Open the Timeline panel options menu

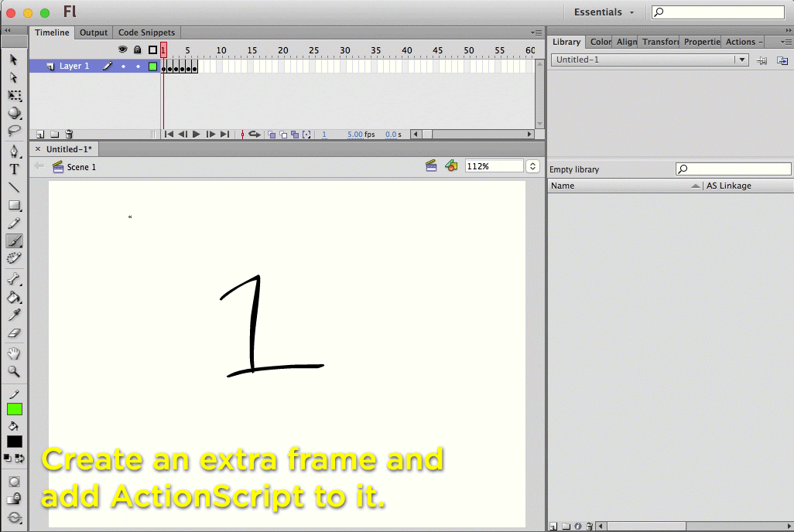tap(536, 32)
